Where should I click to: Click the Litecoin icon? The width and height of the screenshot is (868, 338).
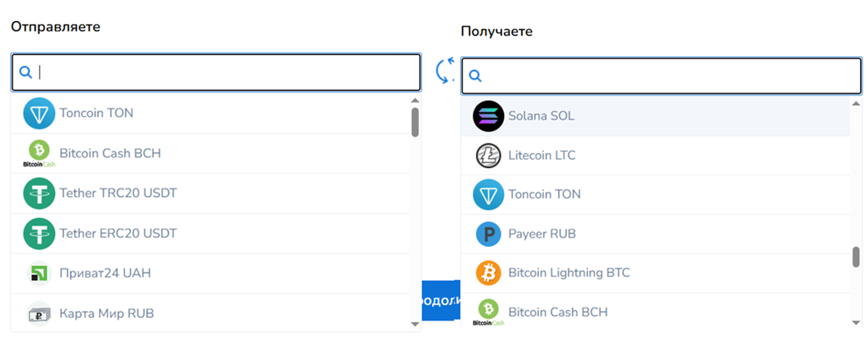pos(488,156)
